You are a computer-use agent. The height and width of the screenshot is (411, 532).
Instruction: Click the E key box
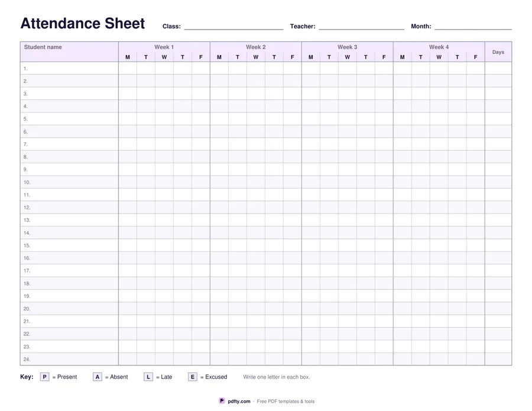click(192, 377)
